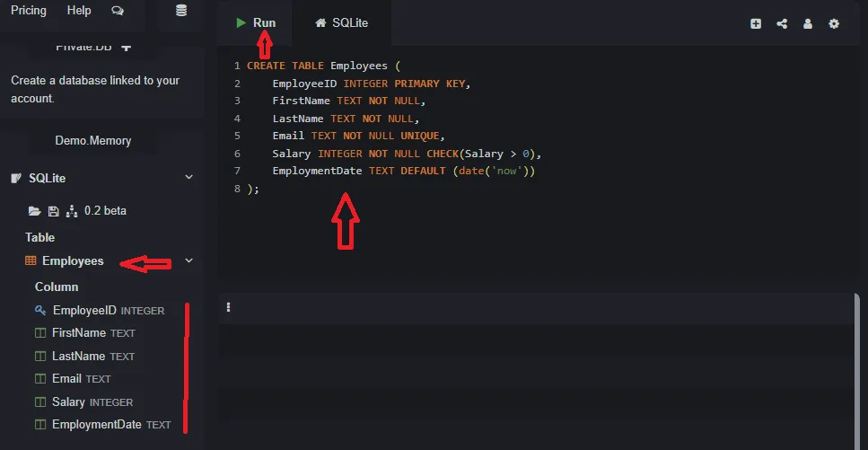Switch to the SQLite home tab
868x450 pixels.
[x=341, y=22]
